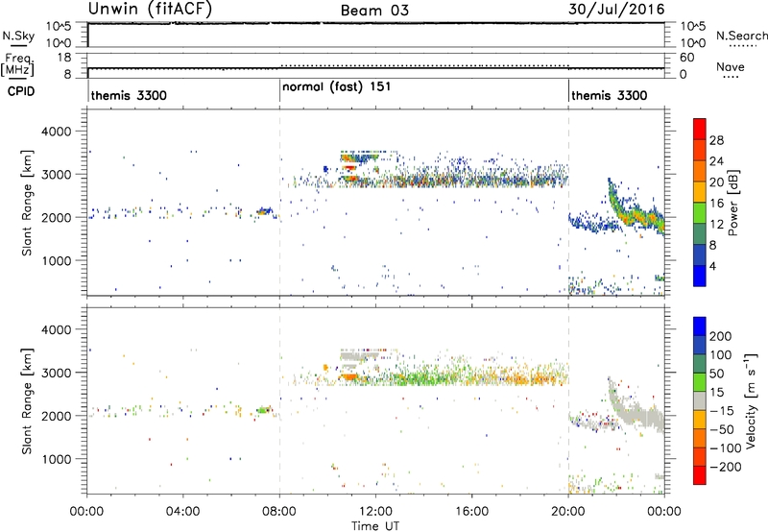Click the power panel 'Slant Range [km]' label

[27, 203]
